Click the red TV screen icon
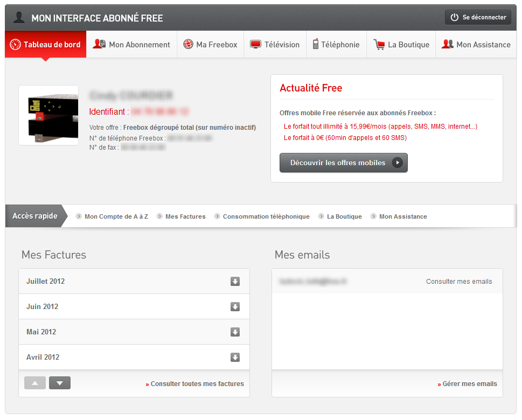 (255, 44)
